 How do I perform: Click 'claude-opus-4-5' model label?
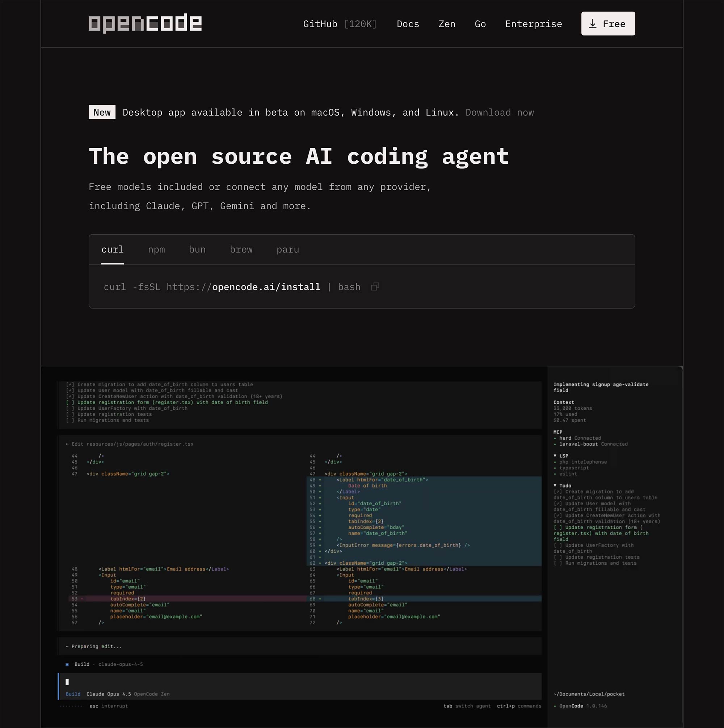pyautogui.click(x=121, y=664)
